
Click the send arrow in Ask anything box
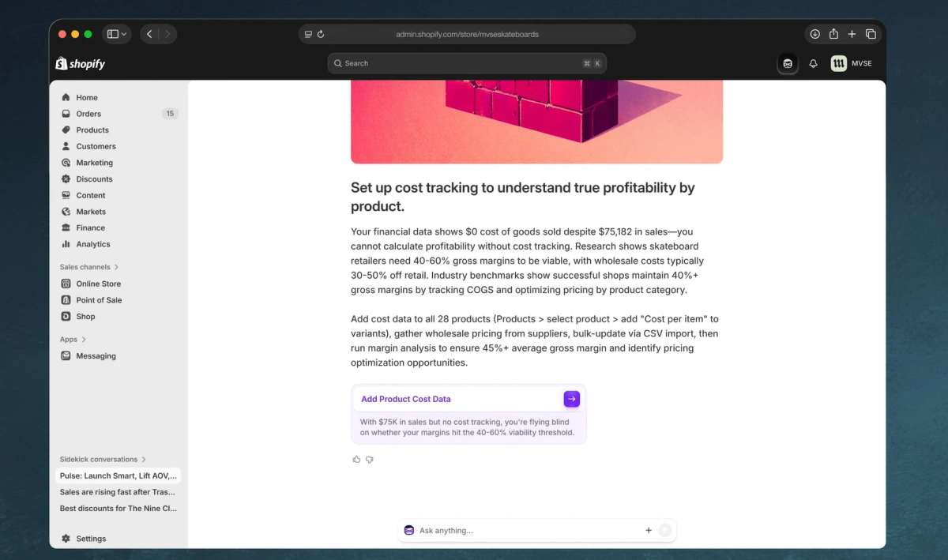665,531
